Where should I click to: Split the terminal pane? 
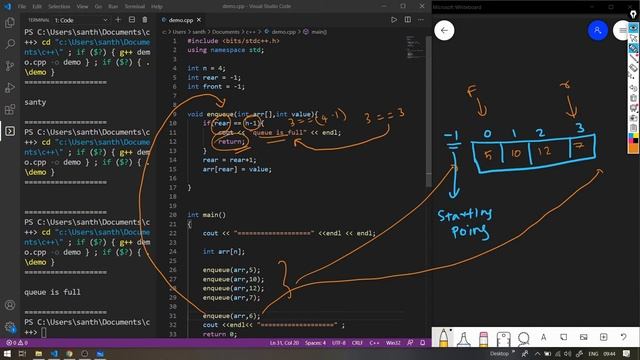pyautogui.click(x=132, y=20)
